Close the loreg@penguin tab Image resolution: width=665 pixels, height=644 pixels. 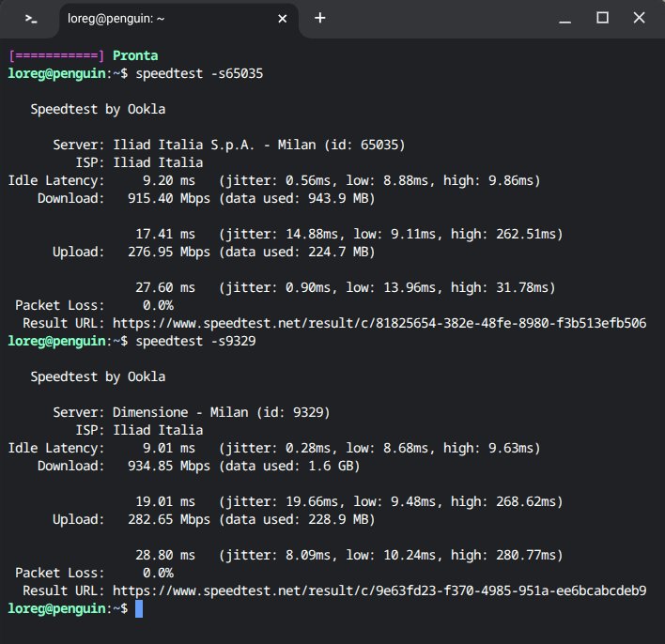click(280, 18)
